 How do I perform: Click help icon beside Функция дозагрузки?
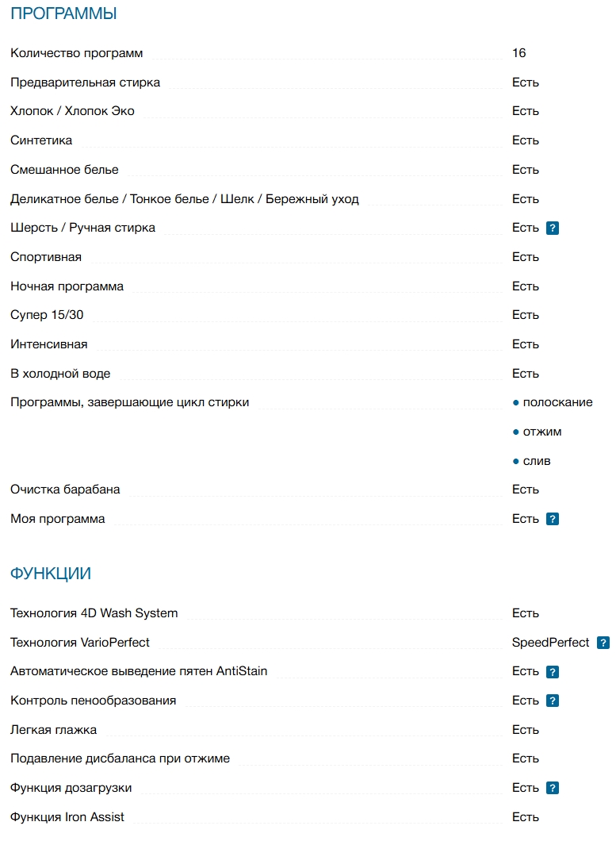pos(553,789)
